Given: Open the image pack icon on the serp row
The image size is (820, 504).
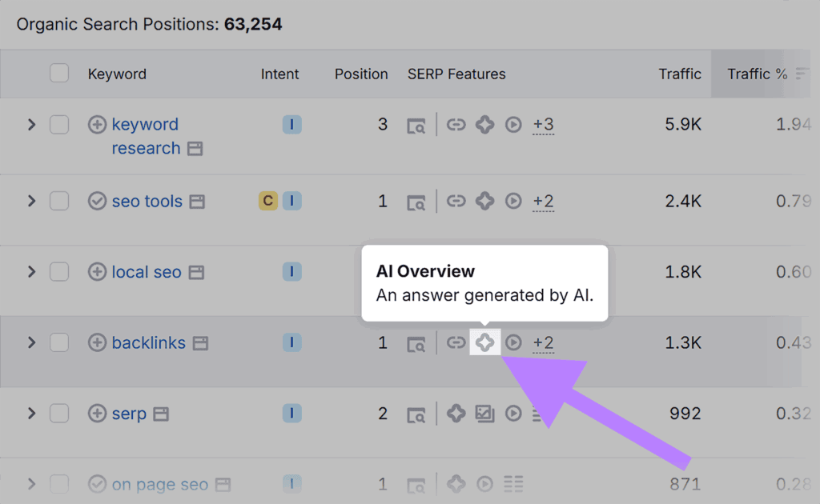Looking at the screenshot, I should (x=484, y=414).
